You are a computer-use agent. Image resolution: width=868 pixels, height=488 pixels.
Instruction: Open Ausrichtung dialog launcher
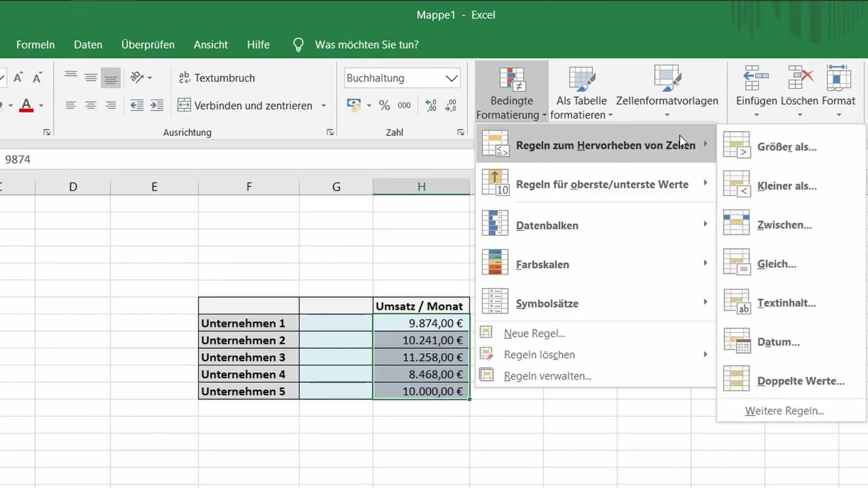tap(330, 132)
